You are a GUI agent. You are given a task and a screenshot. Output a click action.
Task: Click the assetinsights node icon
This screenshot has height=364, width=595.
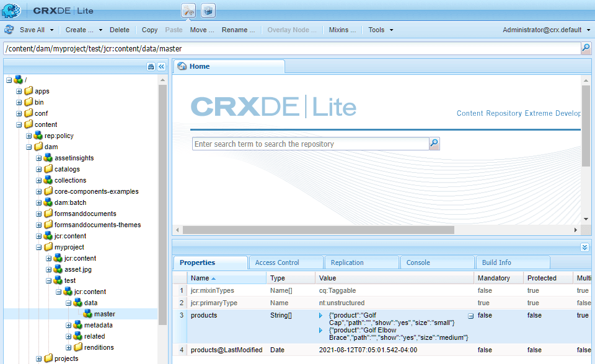click(x=48, y=158)
